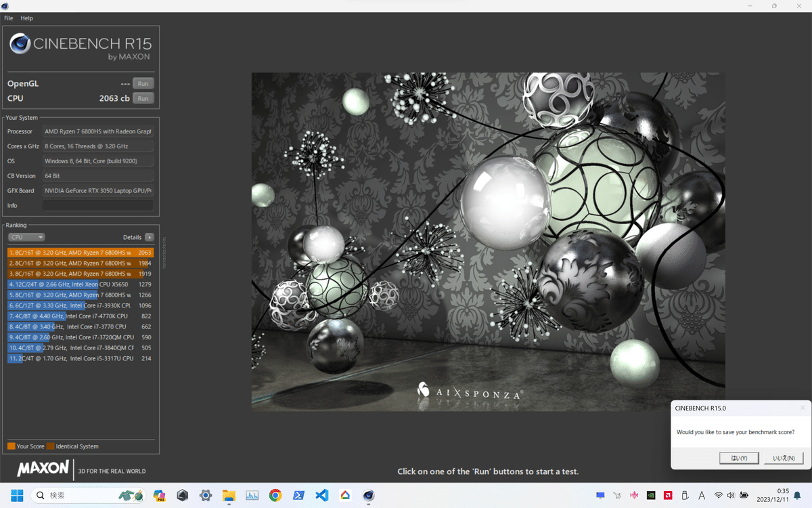Select the Core i5-3317U ranking row
The width and height of the screenshot is (812, 508).
[x=81, y=358]
